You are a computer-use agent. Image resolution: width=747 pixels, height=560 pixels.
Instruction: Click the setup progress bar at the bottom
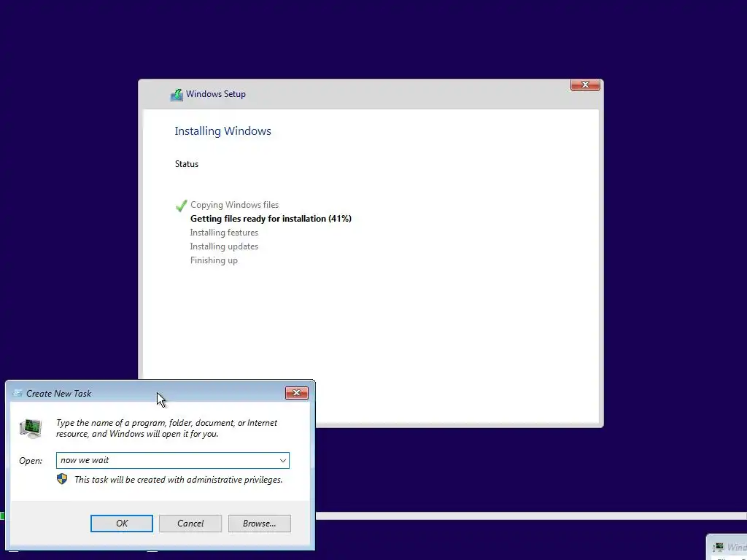coord(531,516)
